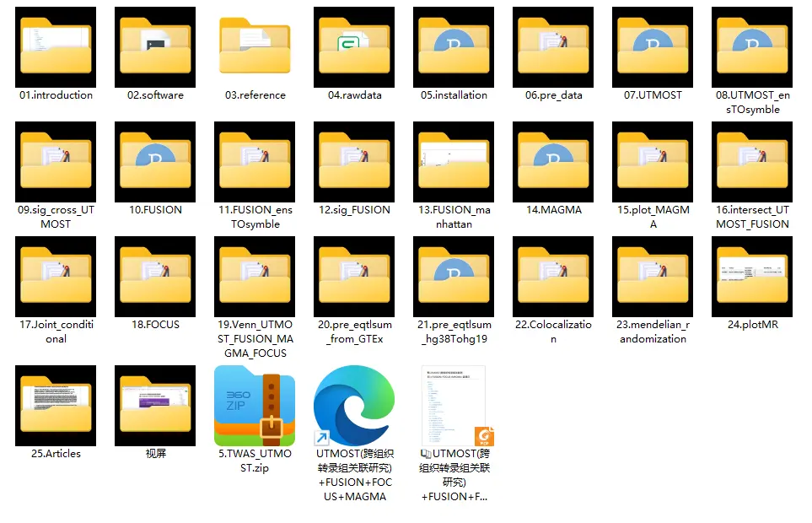Click the 视屏 folder icon
Image resolution: width=812 pixels, height=523 pixels.
click(x=155, y=406)
